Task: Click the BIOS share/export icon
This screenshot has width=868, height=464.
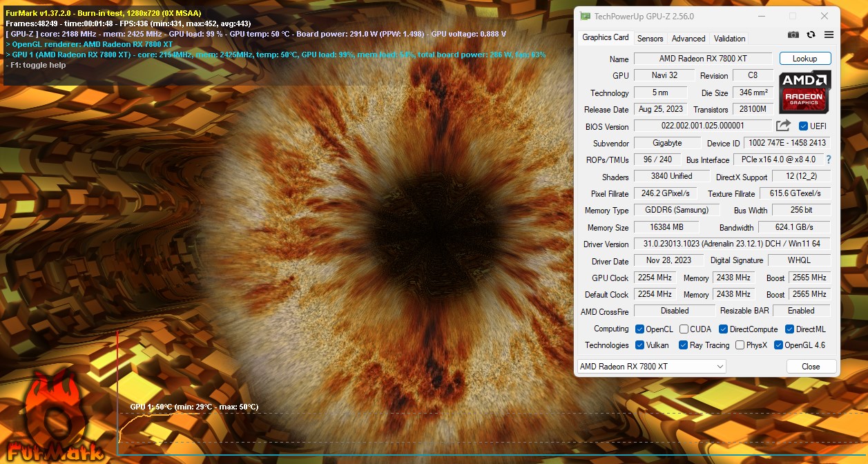Action: (783, 126)
